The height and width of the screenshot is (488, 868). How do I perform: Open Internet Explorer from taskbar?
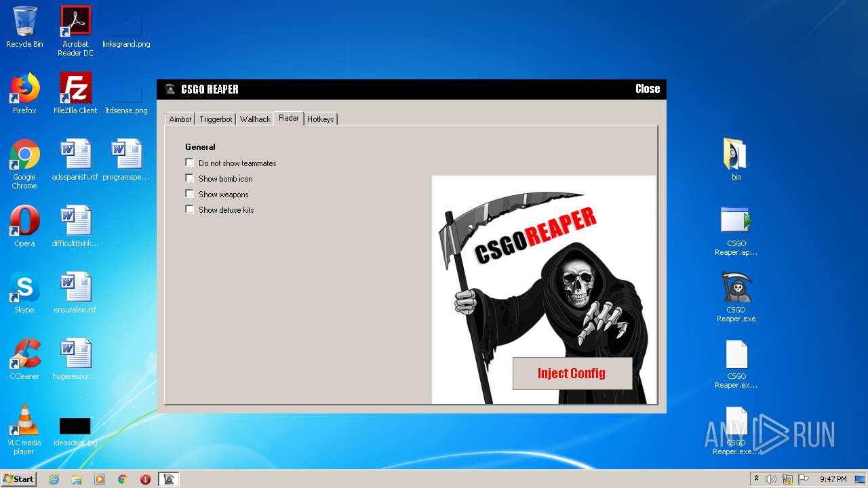pos(54,479)
